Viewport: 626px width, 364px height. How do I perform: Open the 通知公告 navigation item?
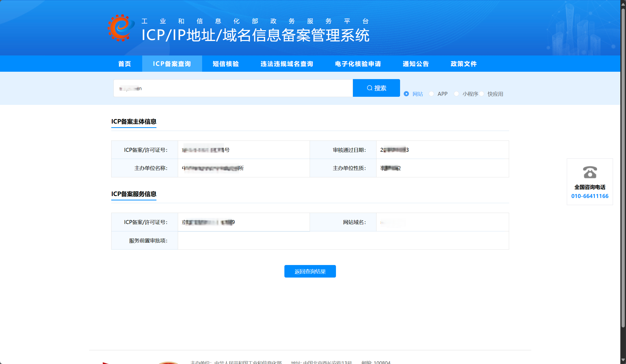tap(416, 64)
